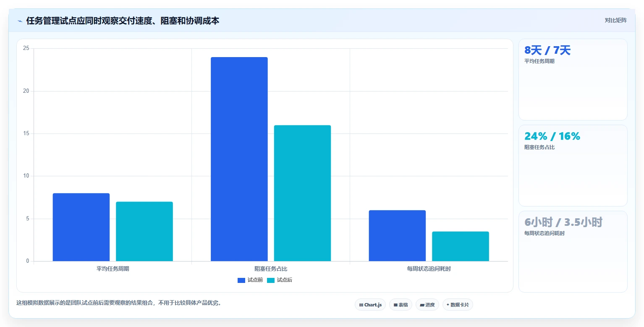Image resolution: width=644 pixels, height=327 pixels.
Task: Open the 表格 chip
Action: coord(401,305)
